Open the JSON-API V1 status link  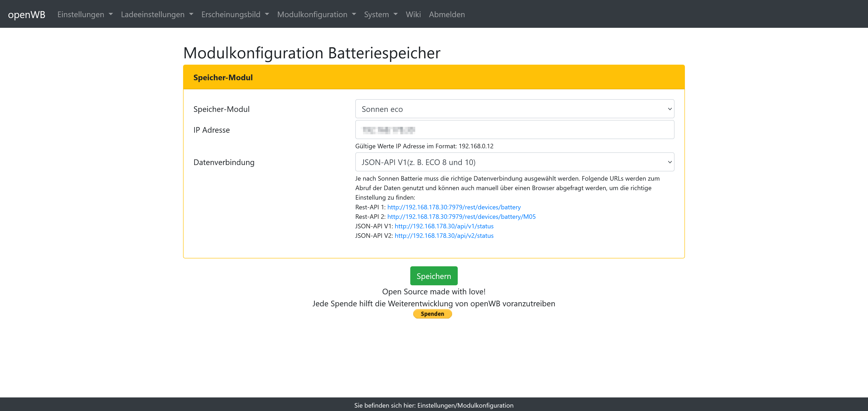point(444,226)
